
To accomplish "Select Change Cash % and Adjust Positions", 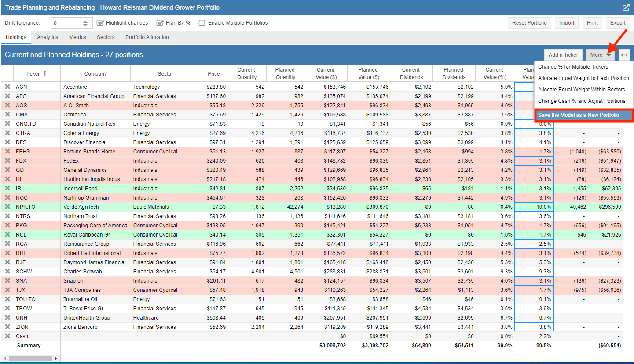I will [583, 101].
